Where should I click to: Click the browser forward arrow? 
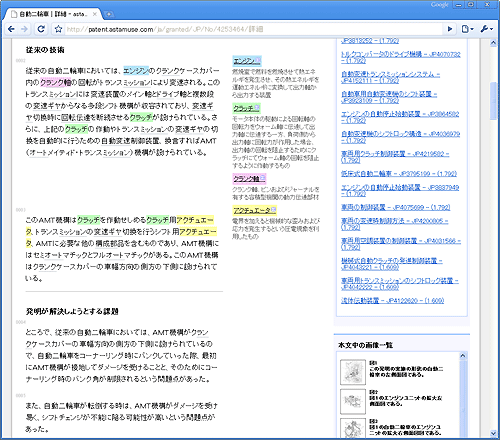coord(24,29)
